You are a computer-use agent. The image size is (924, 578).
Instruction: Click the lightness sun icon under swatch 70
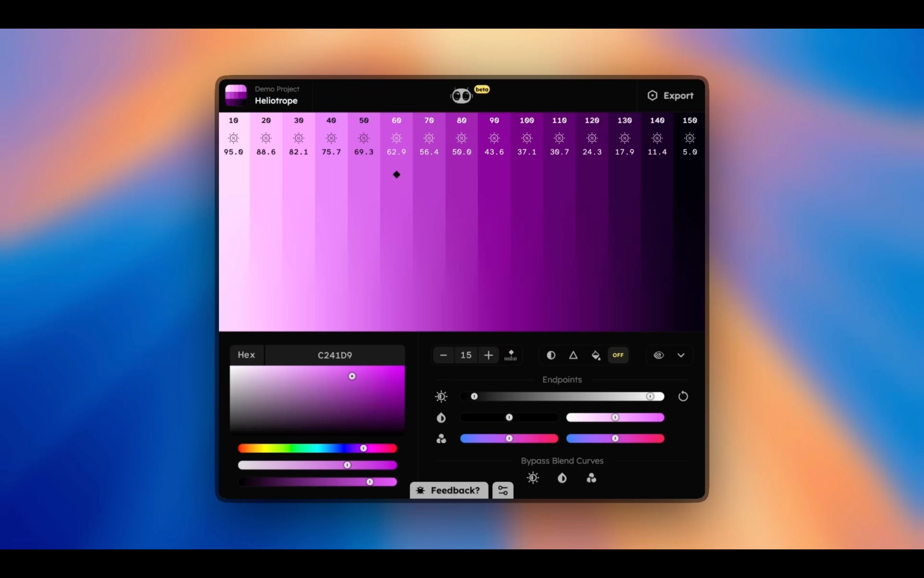pyautogui.click(x=429, y=138)
